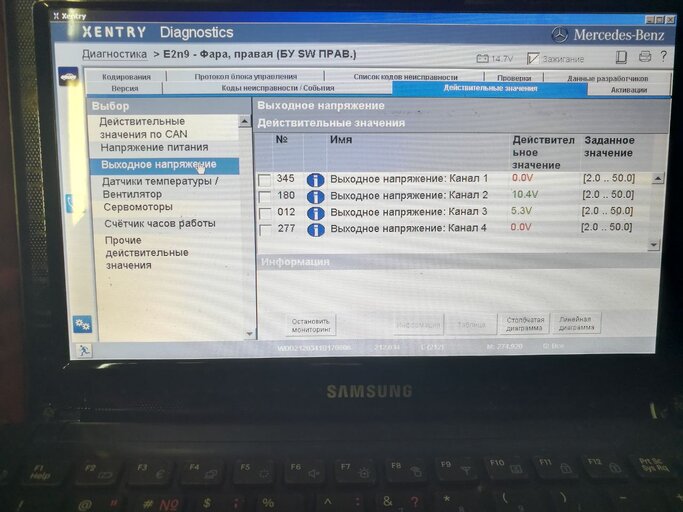
Task: Open Список кодов неисправности tab
Action: click(x=406, y=77)
